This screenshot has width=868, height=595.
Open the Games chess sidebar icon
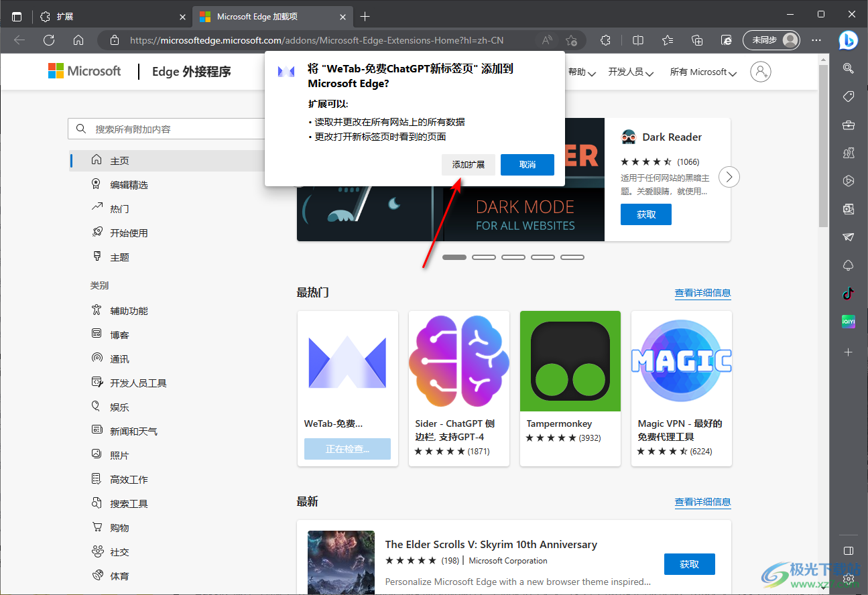848,153
